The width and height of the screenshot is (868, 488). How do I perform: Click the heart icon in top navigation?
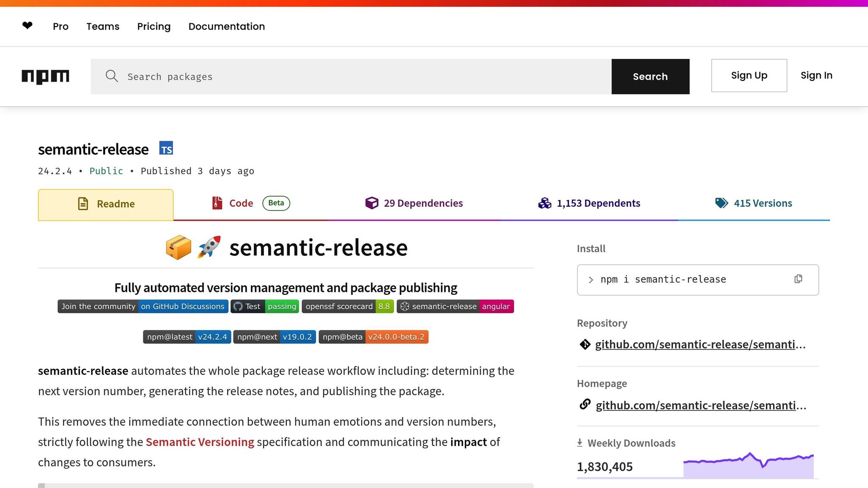pyautogui.click(x=28, y=26)
